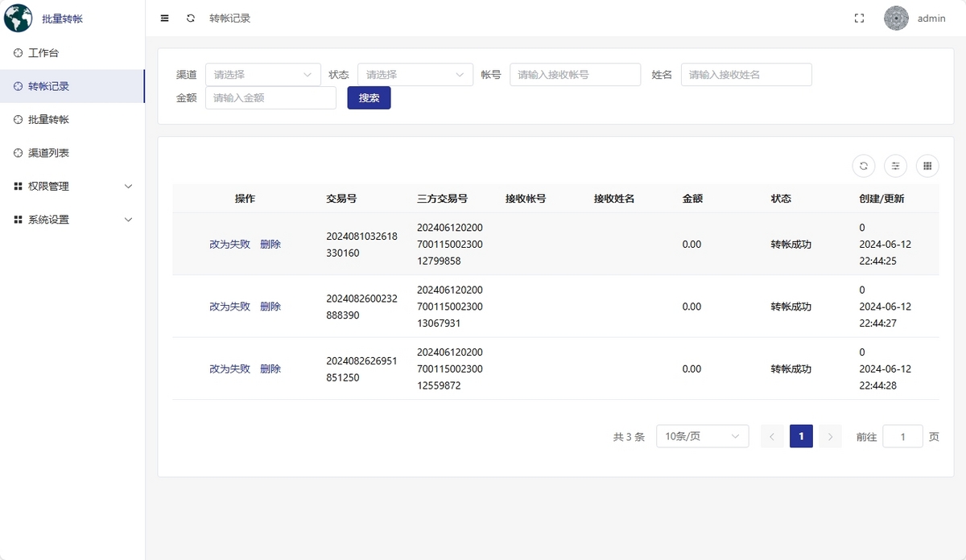966x560 pixels.
Task: Click 删除 for transaction 2024082600232888390
Action: click(270, 307)
